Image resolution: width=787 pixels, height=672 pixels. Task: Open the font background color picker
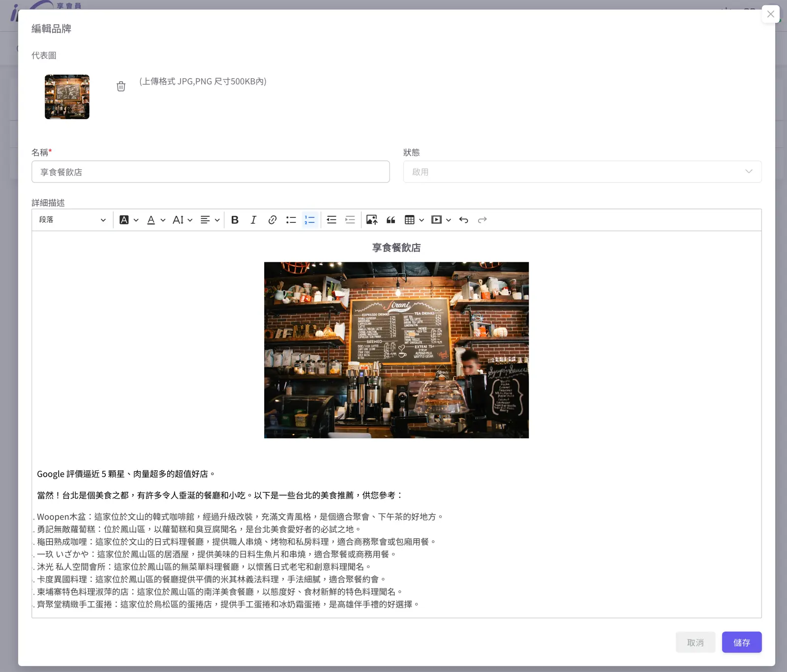pos(129,220)
